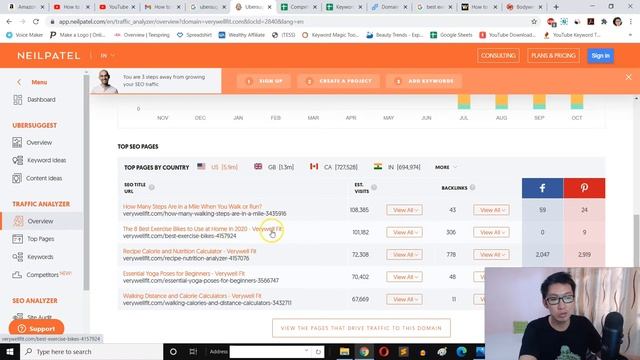The image size is (640, 360).
Task: Open Content Ideas sidebar item
Action: point(37,178)
